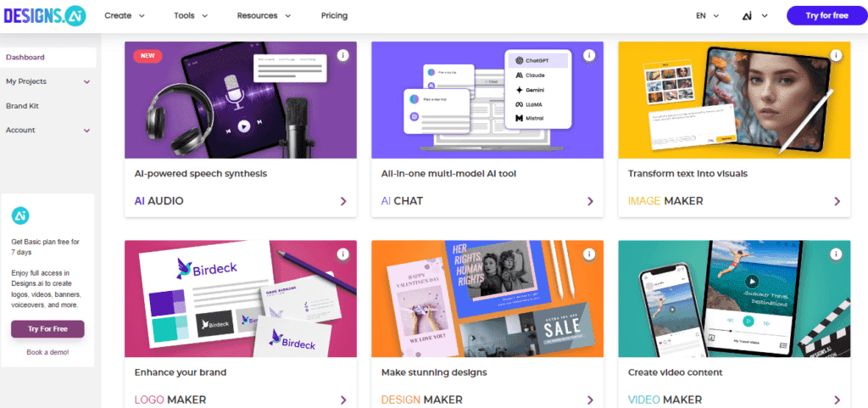Click the Birdeck logo maker thumbnail

click(x=240, y=299)
